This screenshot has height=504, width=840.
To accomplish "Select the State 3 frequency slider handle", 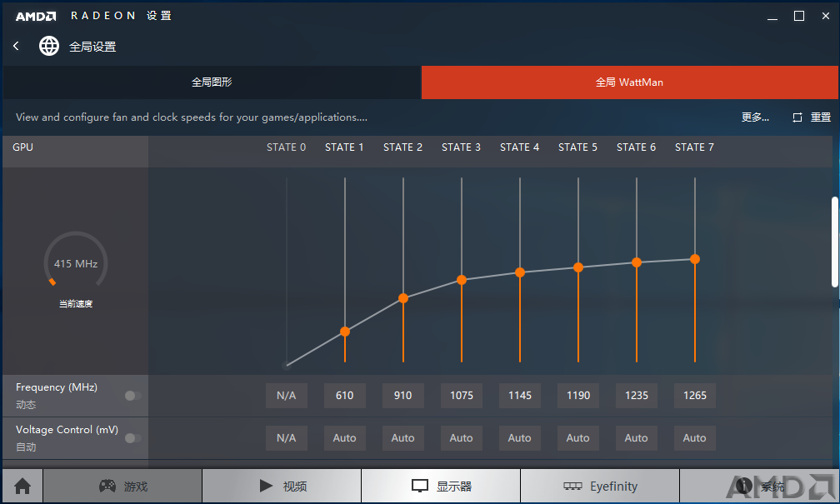I will tap(462, 280).
